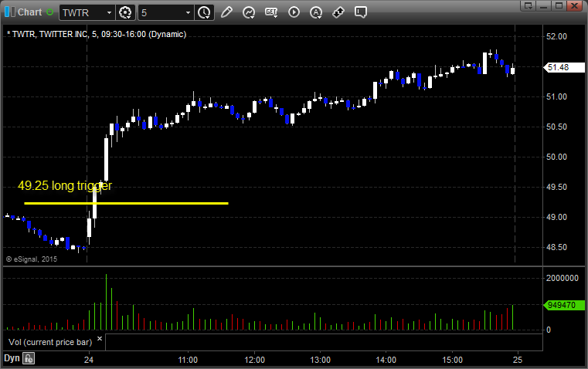This screenshot has width=588, height=369.
Task: Open the window options dropdown button
Action: (529, 5)
